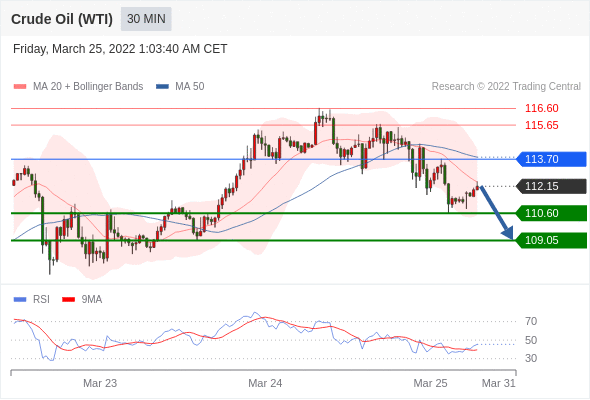Click the Research © 2022 Trading Central credit

pyautogui.click(x=506, y=87)
